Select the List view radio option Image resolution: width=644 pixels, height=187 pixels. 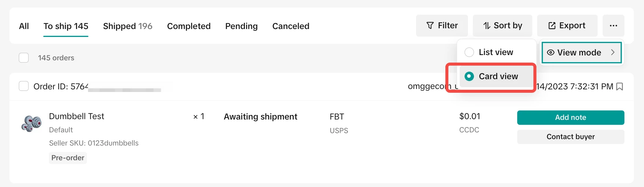coord(469,52)
